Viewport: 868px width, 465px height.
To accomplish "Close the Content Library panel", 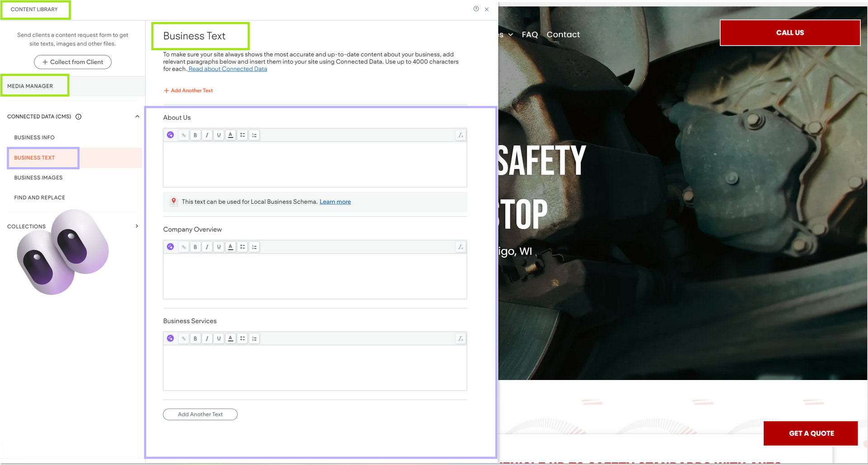I will point(487,9).
